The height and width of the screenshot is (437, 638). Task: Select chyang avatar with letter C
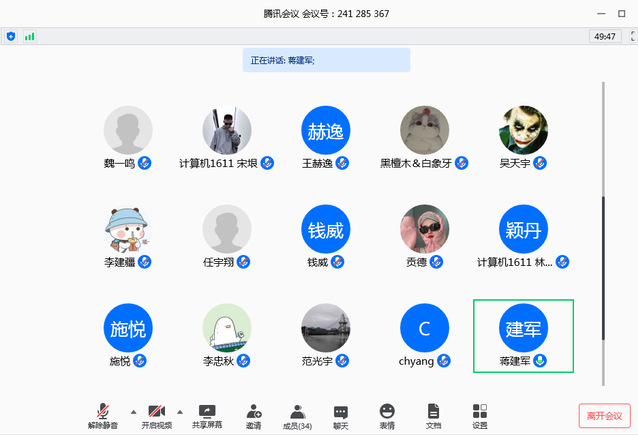(x=425, y=328)
